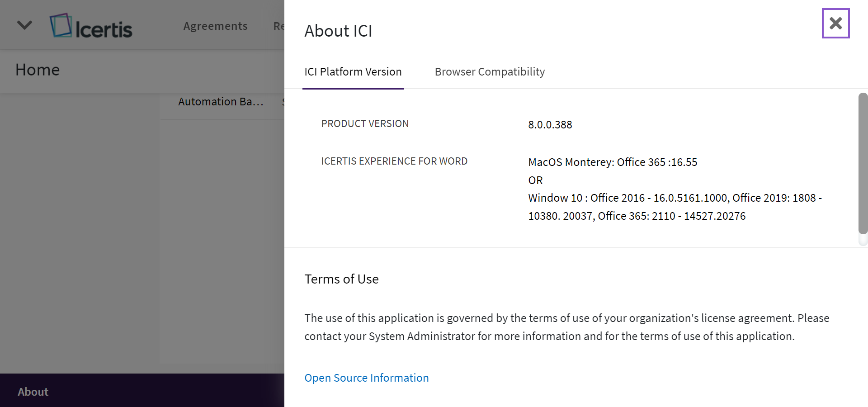
Task: Expand the chevron beside the Icertis logo
Action: tap(24, 25)
